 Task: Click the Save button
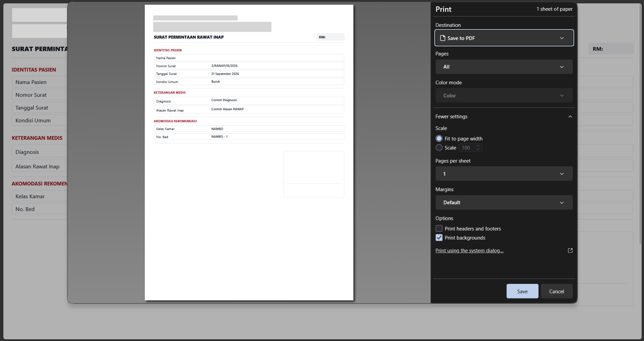(522, 291)
